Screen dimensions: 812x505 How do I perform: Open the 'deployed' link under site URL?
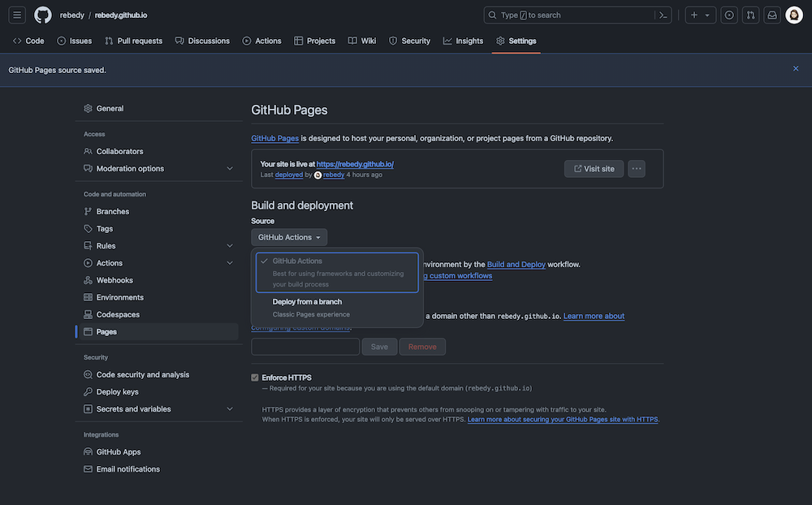coord(289,175)
